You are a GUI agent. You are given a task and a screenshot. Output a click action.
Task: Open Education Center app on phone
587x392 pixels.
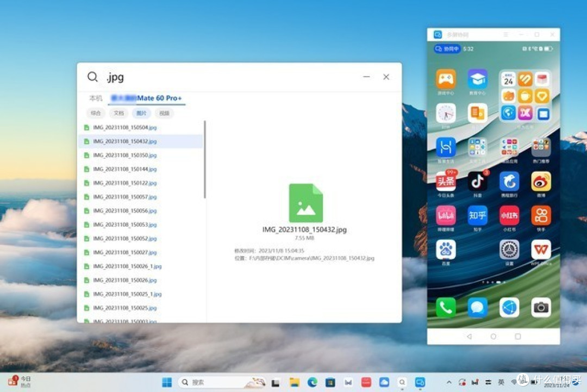coord(477,79)
